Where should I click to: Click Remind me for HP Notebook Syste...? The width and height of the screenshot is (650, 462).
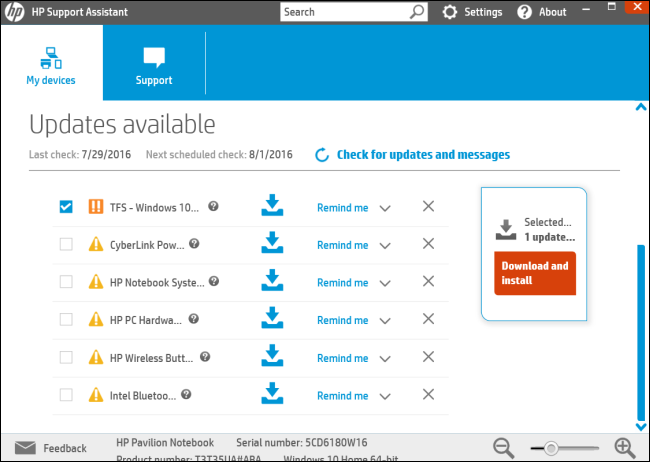342,283
